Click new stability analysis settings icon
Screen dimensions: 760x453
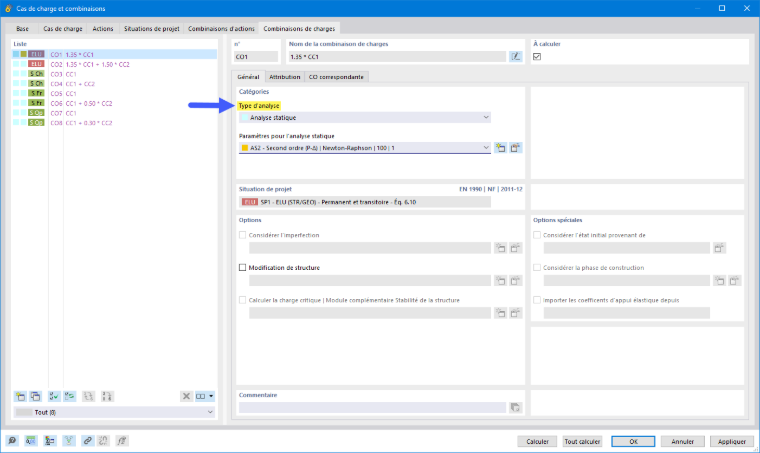(x=500, y=313)
